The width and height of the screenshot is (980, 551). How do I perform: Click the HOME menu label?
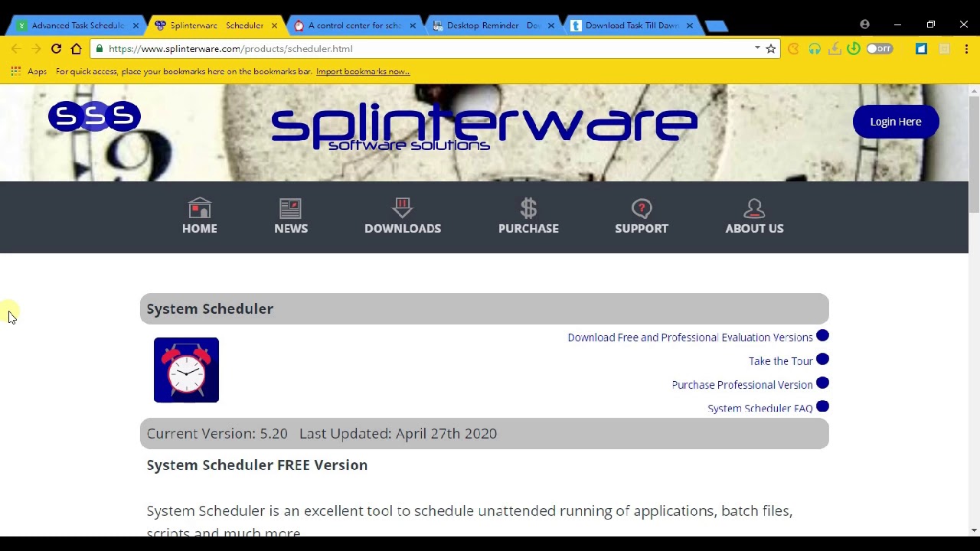coord(199,228)
